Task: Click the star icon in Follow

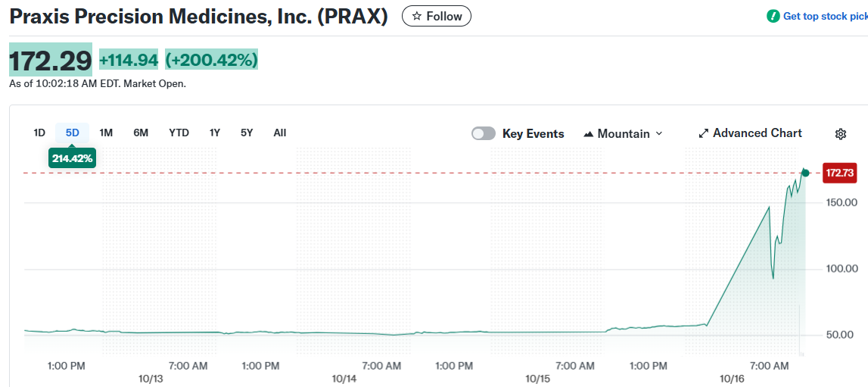Action: (416, 16)
